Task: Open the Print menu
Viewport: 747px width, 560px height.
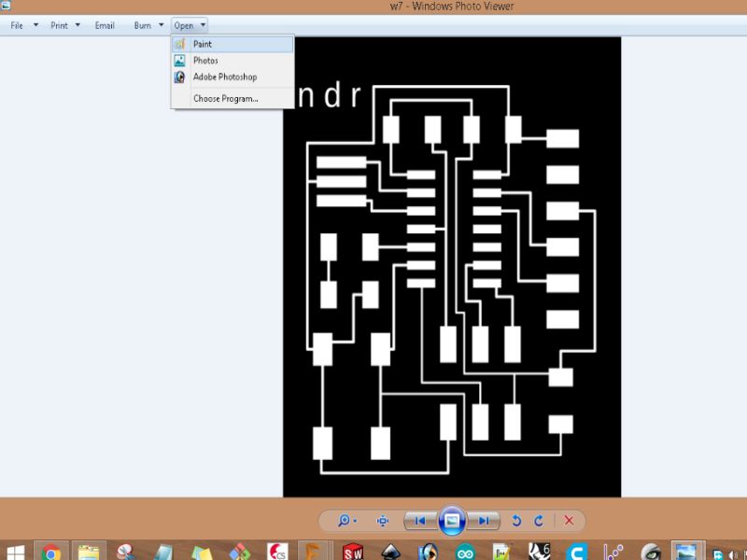Action: [59, 25]
